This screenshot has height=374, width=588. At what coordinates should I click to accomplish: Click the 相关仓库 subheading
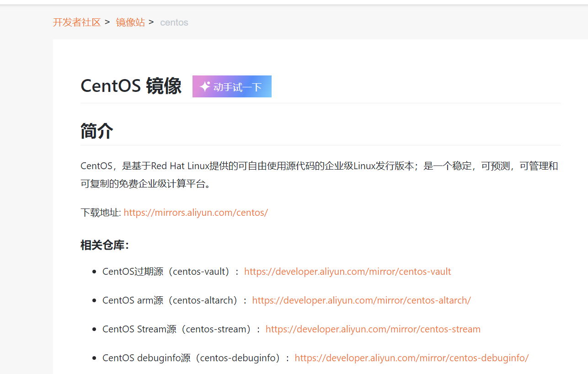(105, 246)
